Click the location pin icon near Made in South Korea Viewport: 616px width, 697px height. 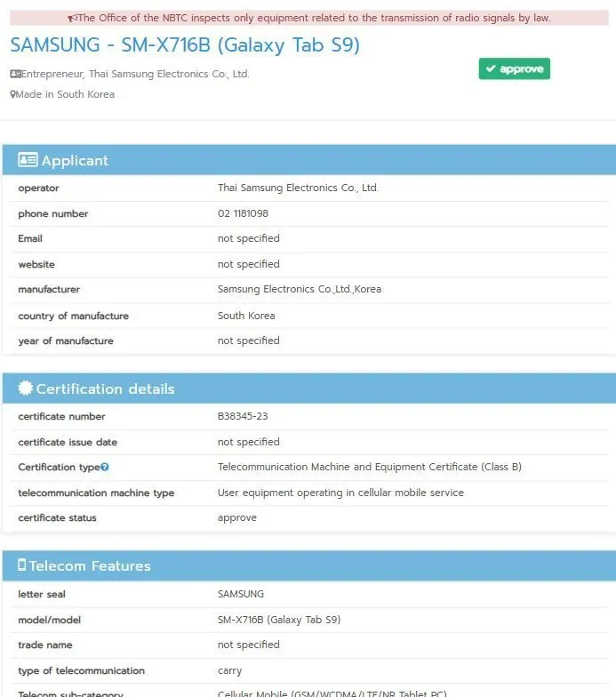(13, 94)
